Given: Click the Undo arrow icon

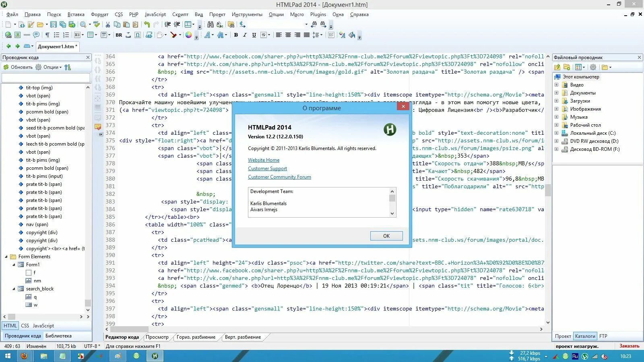Looking at the screenshot, I should coord(147,25).
